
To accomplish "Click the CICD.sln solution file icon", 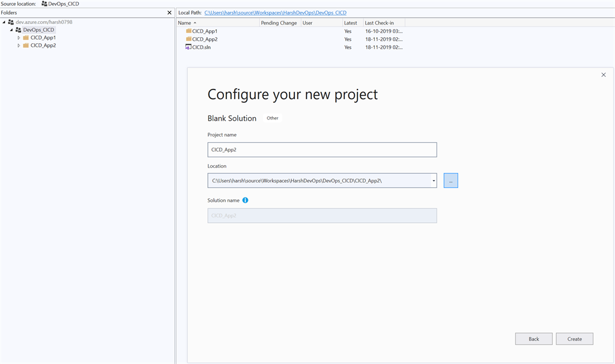I will [188, 47].
